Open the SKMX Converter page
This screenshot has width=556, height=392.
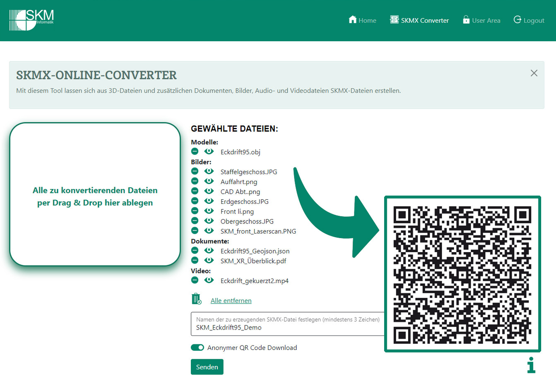(419, 20)
